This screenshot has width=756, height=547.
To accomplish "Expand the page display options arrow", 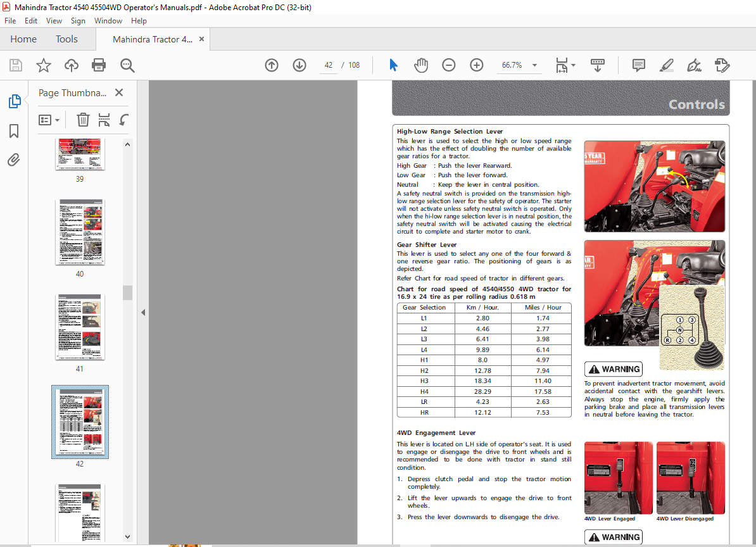I will pos(573,65).
